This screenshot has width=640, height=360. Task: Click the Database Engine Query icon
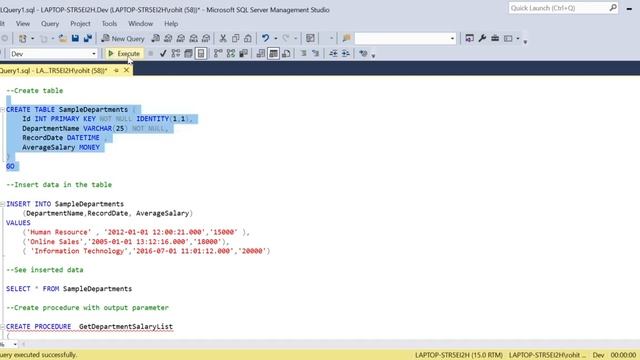pyautogui.click(x=156, y=38)
